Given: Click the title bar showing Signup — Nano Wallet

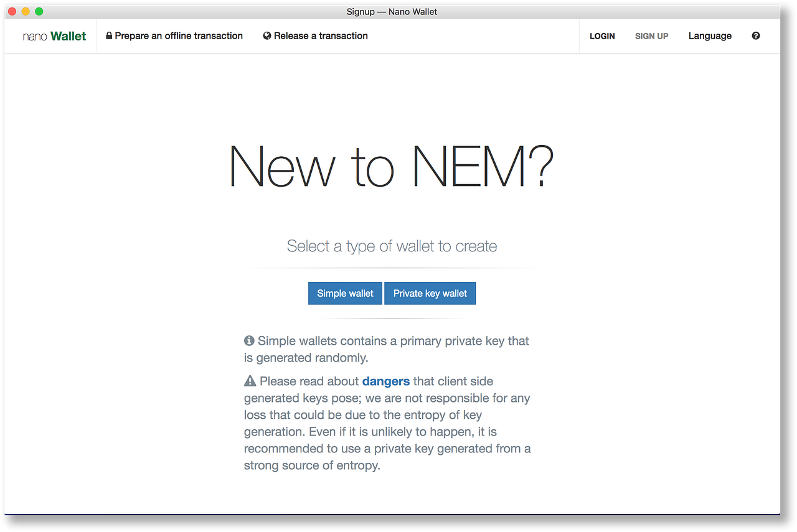Looking at the screenshot, I should click(392, 11).
